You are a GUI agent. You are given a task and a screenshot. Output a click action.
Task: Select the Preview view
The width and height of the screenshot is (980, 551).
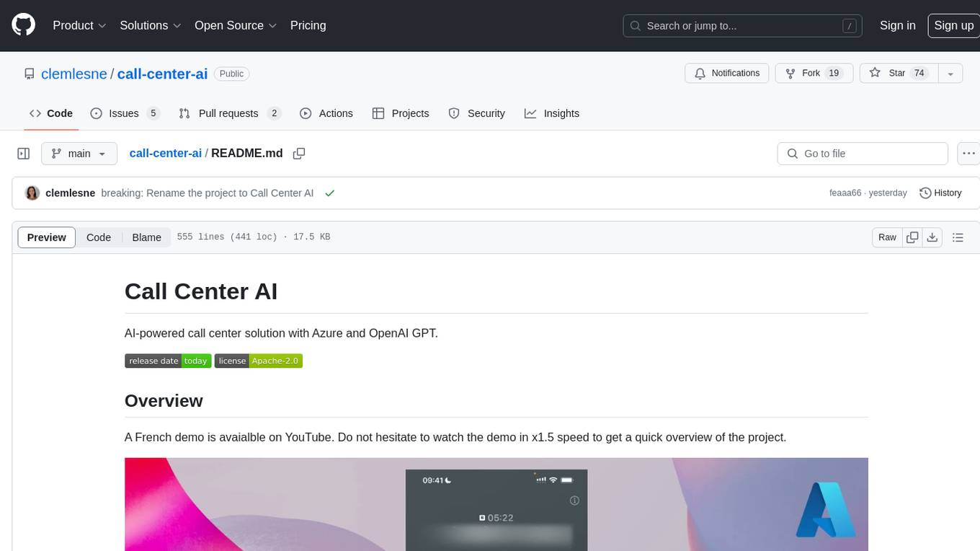(x=47, y=237)
